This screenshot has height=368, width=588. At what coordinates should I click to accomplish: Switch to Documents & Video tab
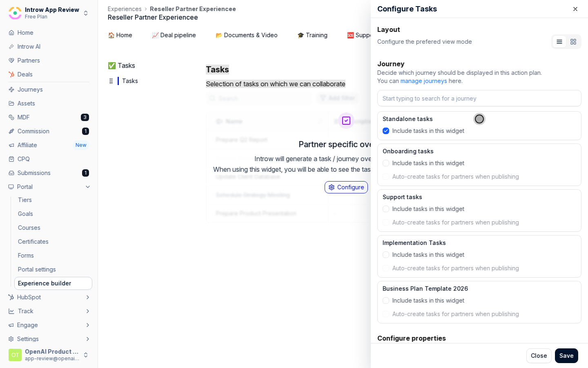click(247, 35)
